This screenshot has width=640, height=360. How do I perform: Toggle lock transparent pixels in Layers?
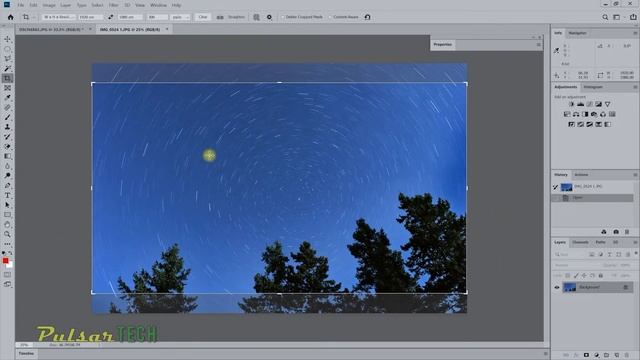[x=568, y=276]
